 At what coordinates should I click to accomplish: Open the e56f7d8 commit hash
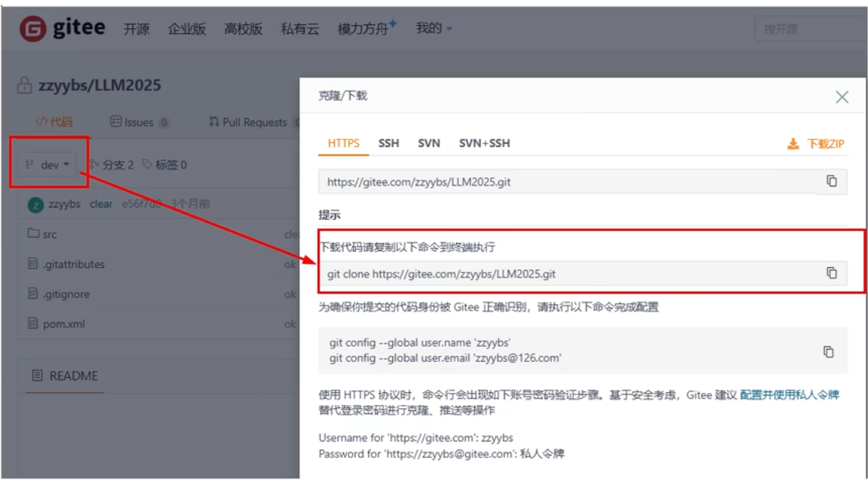(x=142, y=204)
